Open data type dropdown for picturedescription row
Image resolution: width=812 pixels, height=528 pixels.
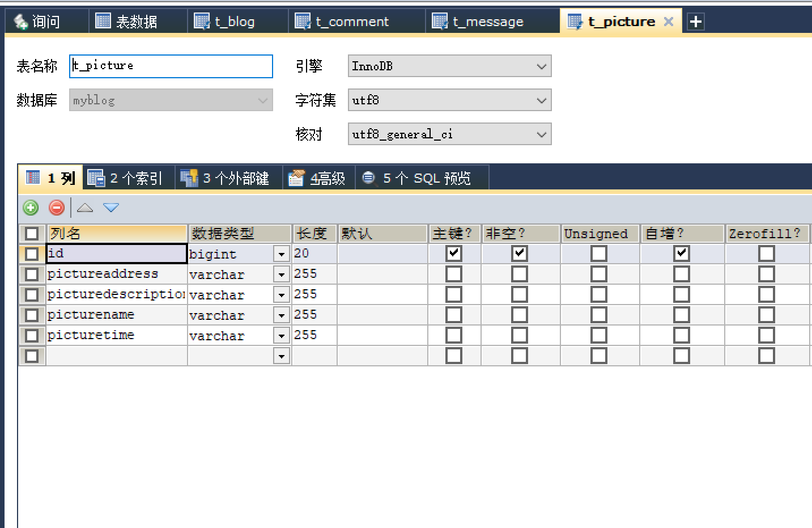282,295
